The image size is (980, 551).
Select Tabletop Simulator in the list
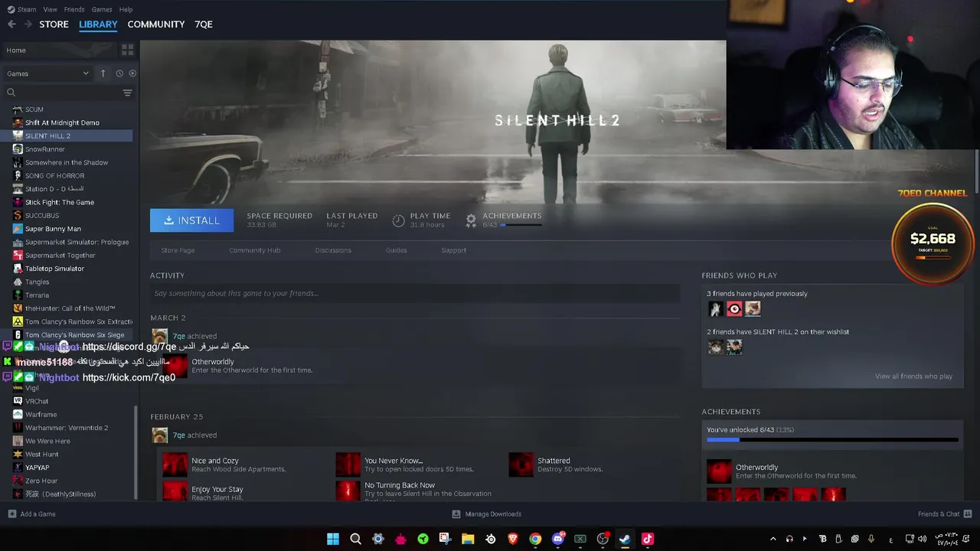54,269
